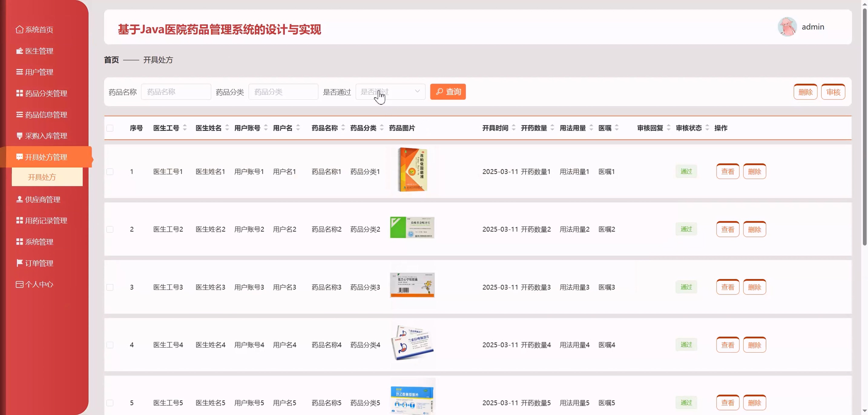Viewport: 868px width, 415px height.
Task: Click the 医生管理 sidebar icon
Action: (19, 51)
